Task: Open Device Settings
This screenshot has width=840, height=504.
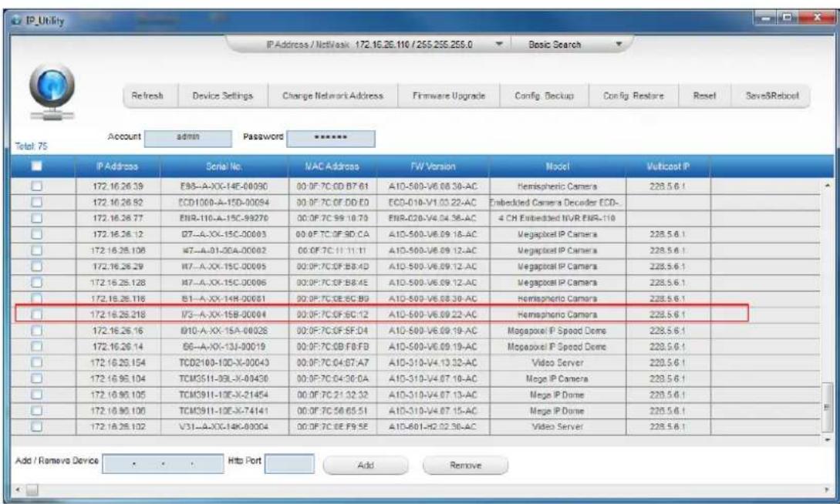Action: (x=222, y=96)
